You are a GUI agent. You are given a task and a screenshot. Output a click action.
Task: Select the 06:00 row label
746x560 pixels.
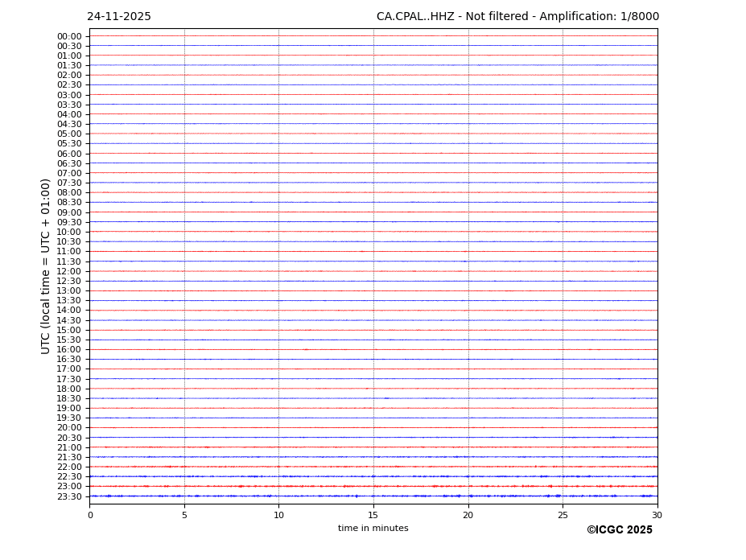tap(69, 154)
